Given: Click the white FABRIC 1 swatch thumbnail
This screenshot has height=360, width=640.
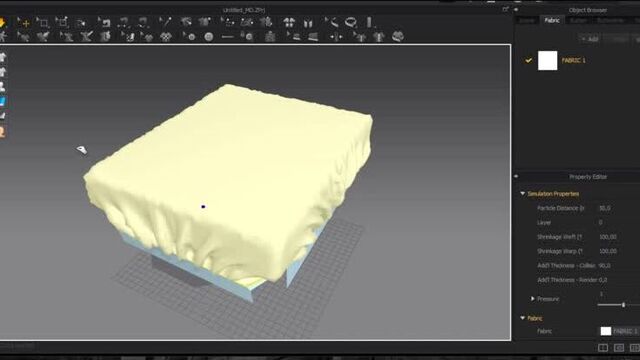Looking at the screenshot, I should pyautogui.click(x=547, y=60).
